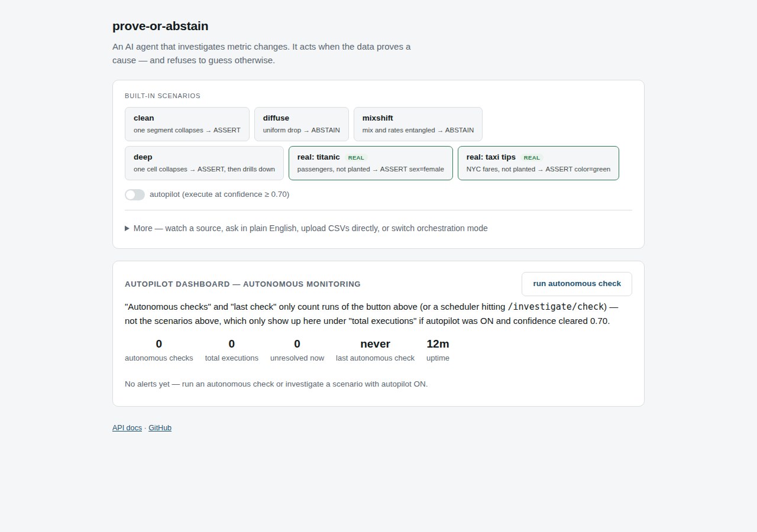Open the deep scenario card

(x=204, y=163)
